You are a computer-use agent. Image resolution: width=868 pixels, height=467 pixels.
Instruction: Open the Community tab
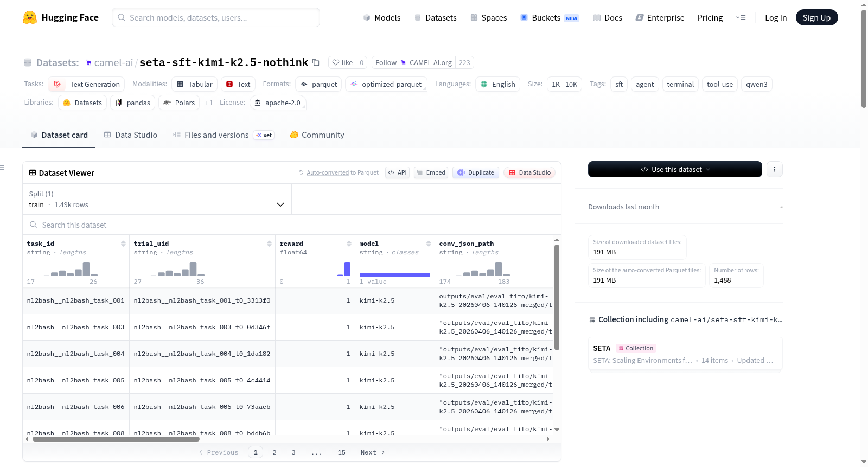tap(317, 135)
